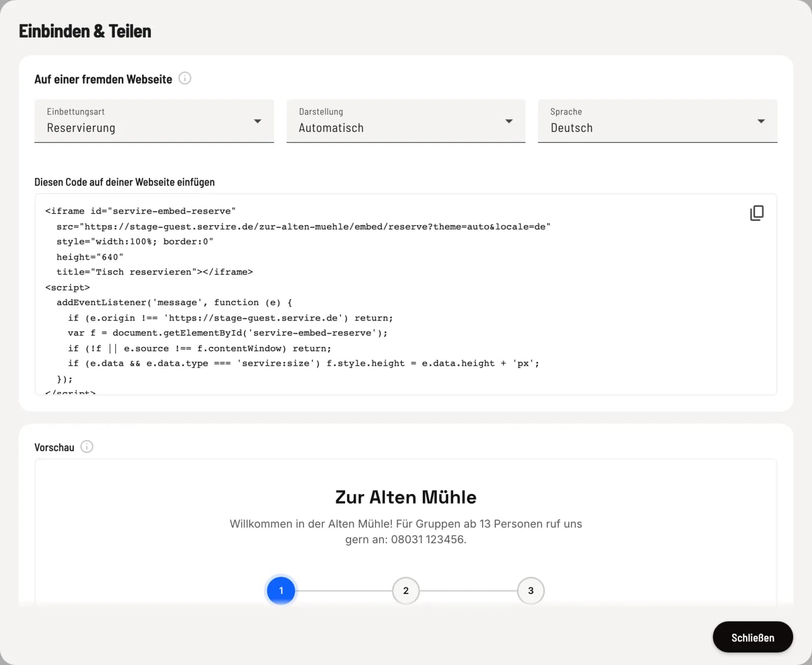The image size is (812, 665).
Task: Click the opening <script> tag line
Action: click(x=67, y=288)
